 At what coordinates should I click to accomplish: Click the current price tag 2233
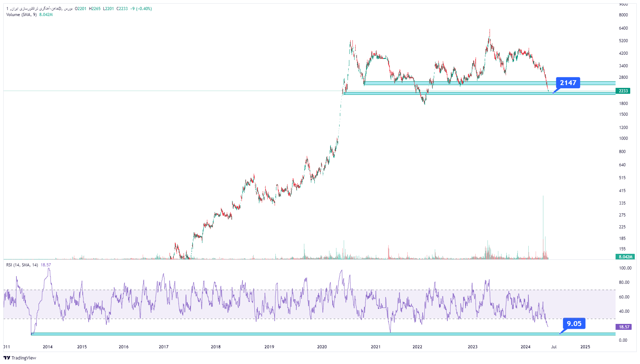click(x=623, y=91)
